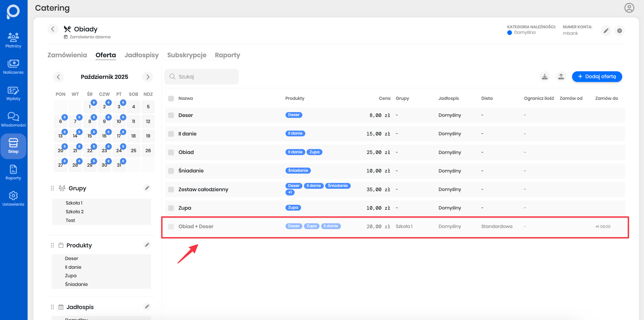Viewport: 644px width, 320px height.
Task: Edit the Grupy list with pencil icon
Action: [147, 188]
